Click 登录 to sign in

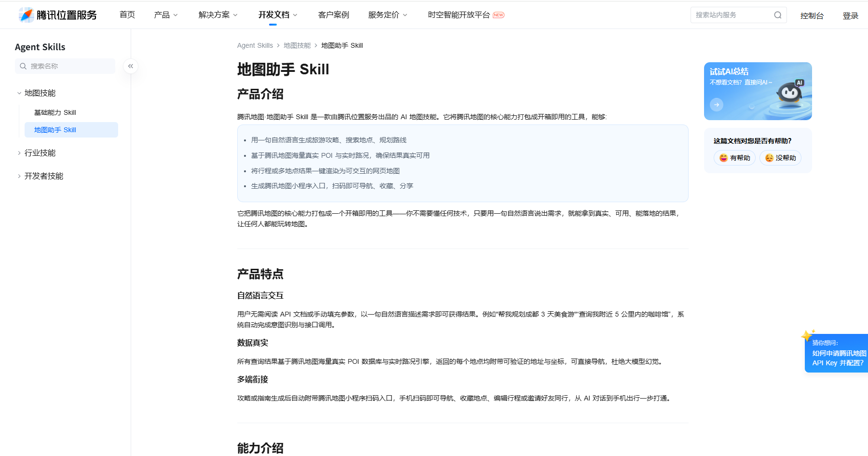[x=851, y=16]
